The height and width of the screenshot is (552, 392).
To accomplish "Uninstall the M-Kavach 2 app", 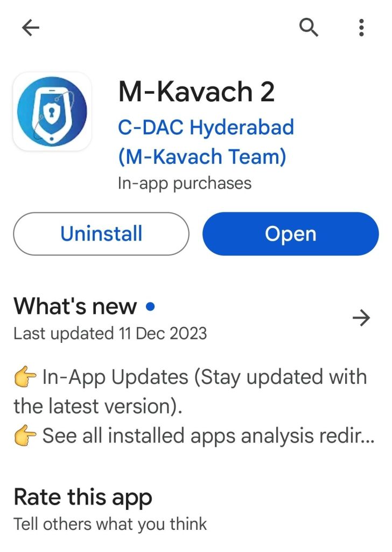I will pyautogui.click(x=101, y=234).
